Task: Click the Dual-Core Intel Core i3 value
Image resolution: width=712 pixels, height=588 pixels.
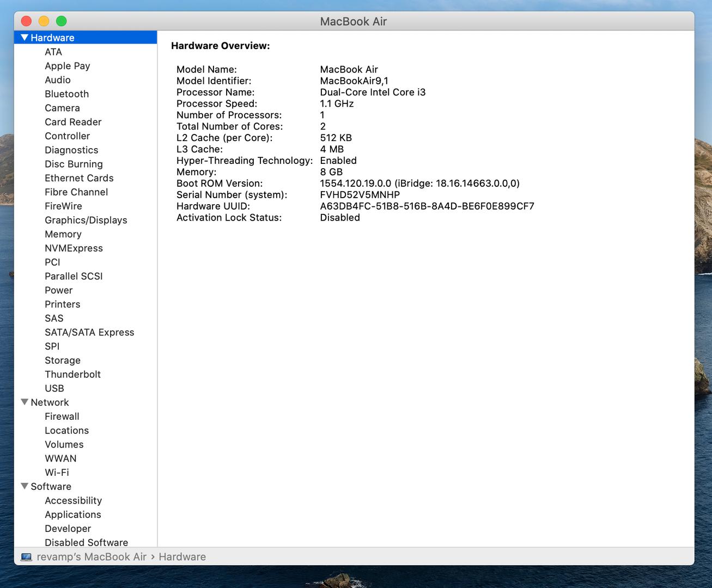Action: [x=373, y=93]
